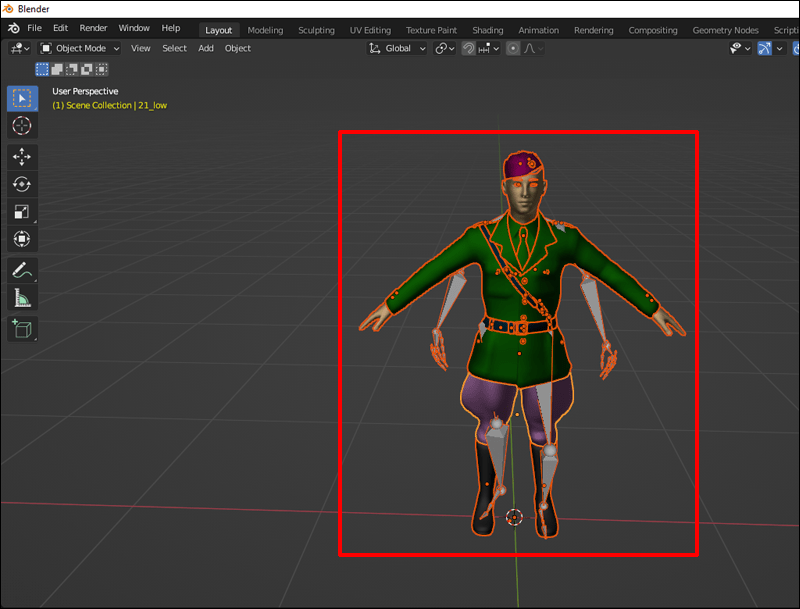The width and height of the screenshot is (800, 609).
Task: Click the Add Cube tool
Action: (22, 328)
